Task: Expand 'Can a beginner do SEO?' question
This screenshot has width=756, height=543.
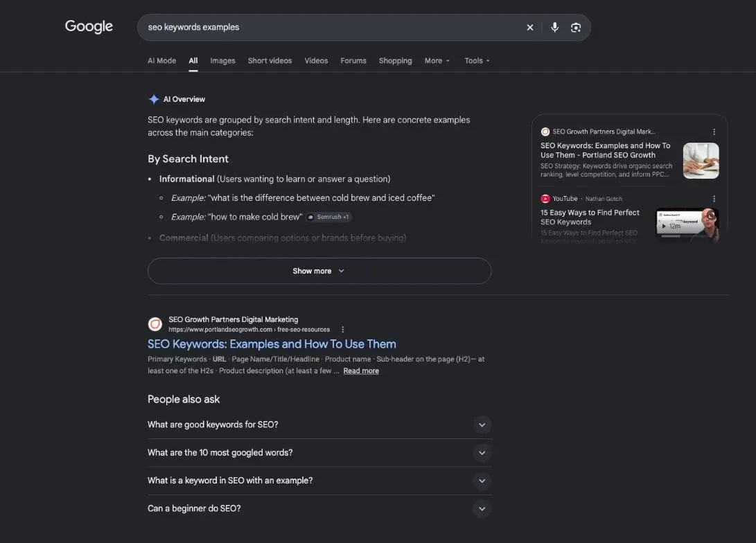Action: pyautogui.click(x=319, y=508)
